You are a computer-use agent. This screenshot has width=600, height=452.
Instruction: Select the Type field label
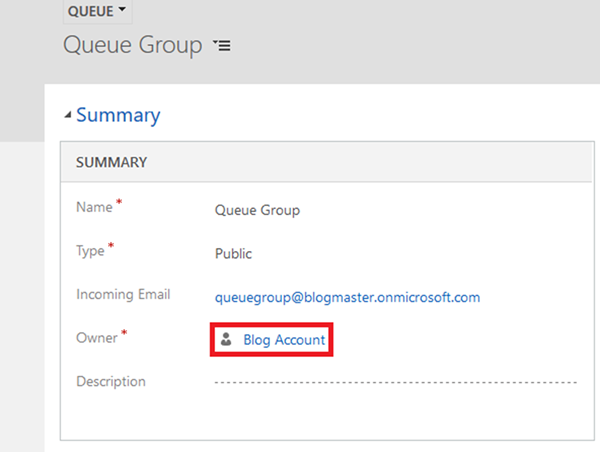[x=91, y=251]
